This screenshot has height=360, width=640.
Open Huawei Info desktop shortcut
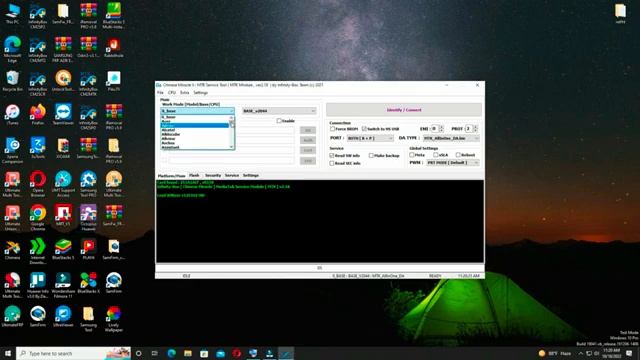coord(38,285)
